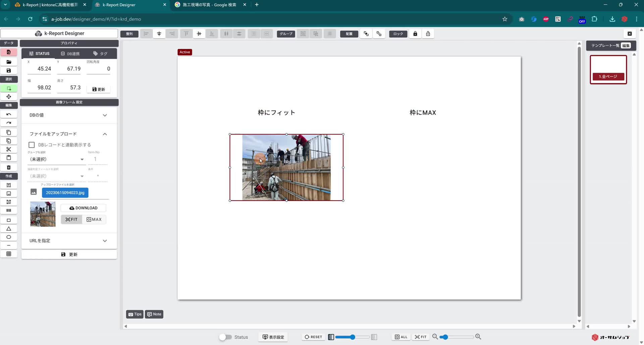Select the QR code creation tool

9,202
